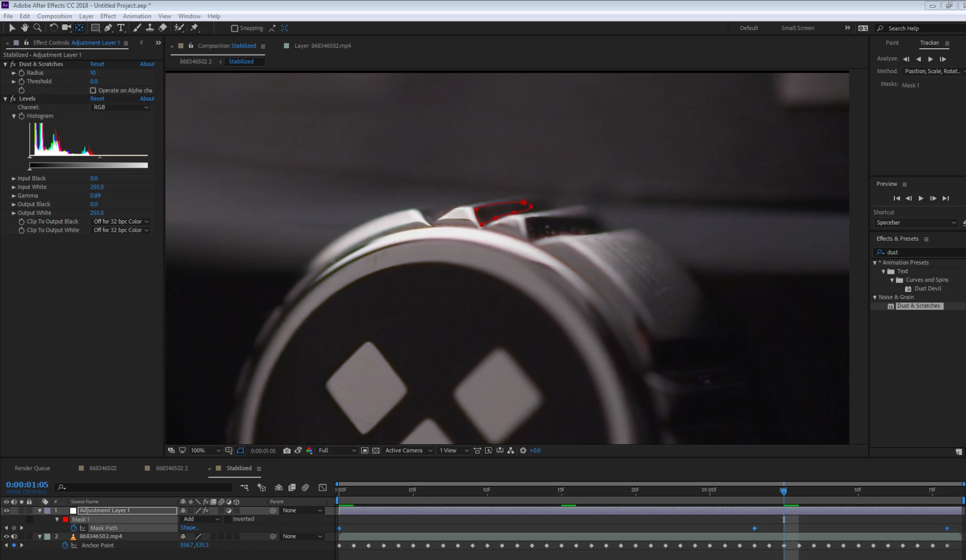This screenshot has height=560, width=966.
Task: Mute audio of 868346502.mp4 layer
Action: coord(14,537)
